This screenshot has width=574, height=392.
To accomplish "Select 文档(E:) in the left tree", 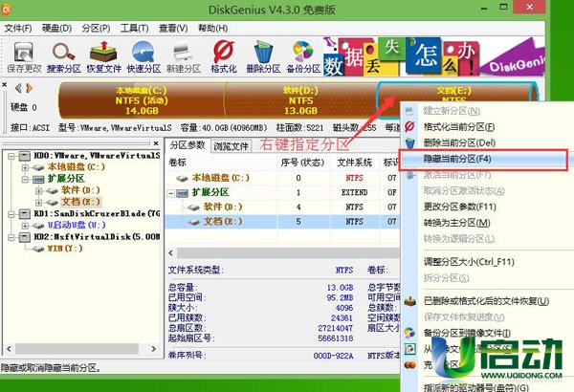I will pos(80,202).
